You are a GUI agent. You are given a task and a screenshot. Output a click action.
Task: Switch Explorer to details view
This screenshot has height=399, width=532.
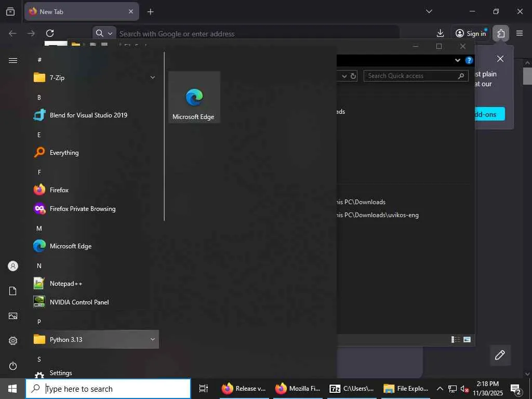[x=455, y=339]
